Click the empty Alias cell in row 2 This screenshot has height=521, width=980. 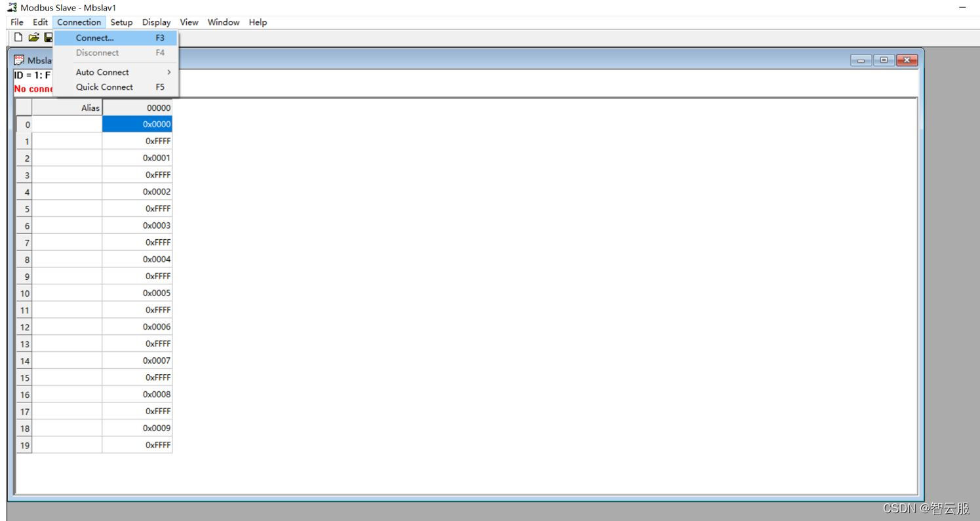(x=67, y=158)
